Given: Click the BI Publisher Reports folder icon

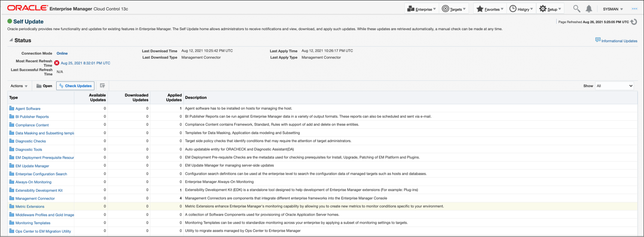Looking at the screenshot, I should pos(12,116).
